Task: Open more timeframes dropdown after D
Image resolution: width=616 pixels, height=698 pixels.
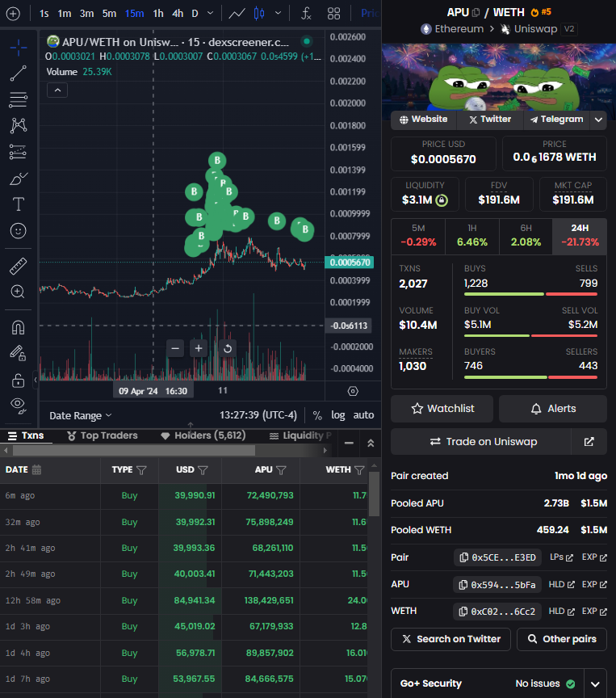Action: coord(211,14)
